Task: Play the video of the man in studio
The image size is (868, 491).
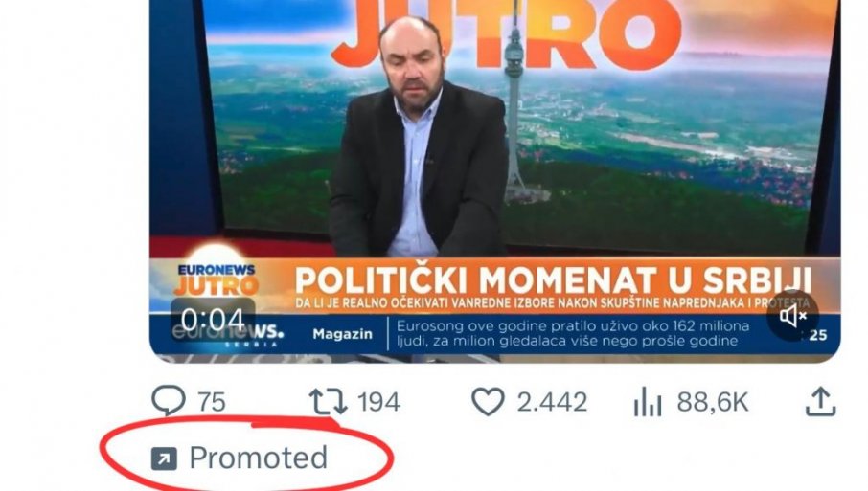Action: tap(495, 166)
